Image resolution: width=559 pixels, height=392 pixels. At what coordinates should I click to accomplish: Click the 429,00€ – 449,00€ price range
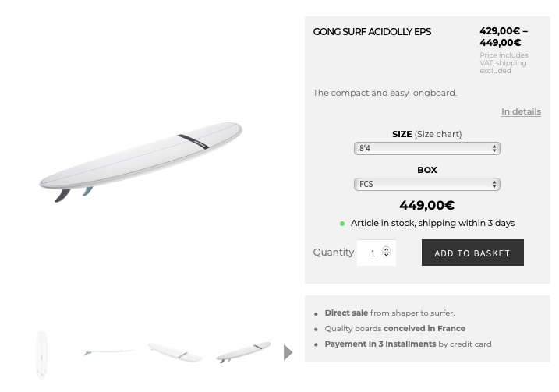coord(504,37)
